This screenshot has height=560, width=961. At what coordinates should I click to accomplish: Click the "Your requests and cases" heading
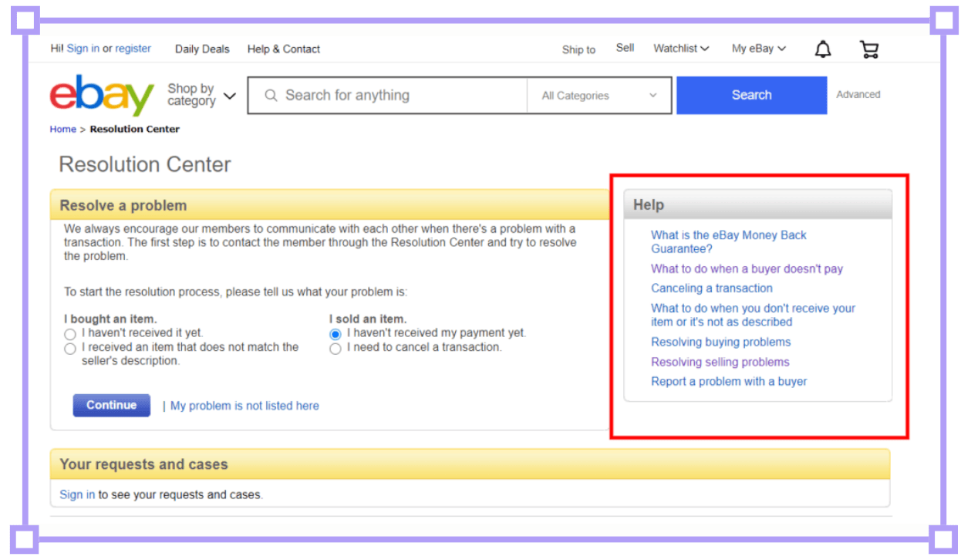coord(143,464)
